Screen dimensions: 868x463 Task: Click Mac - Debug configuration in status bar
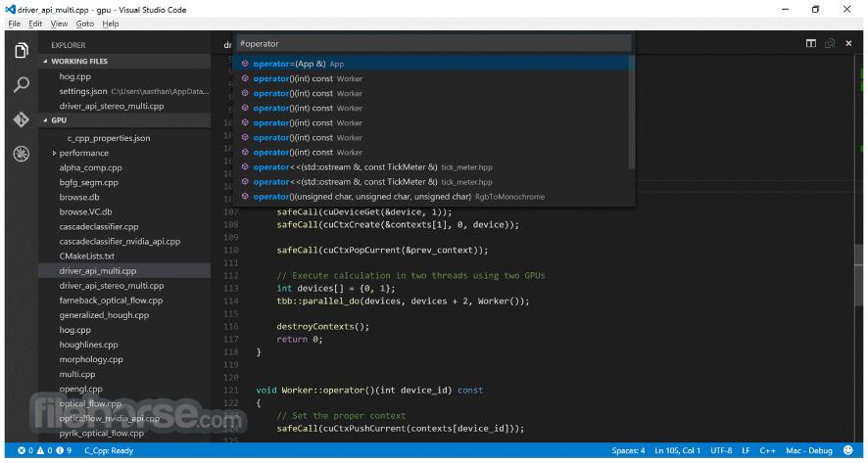tap(809, 450)
